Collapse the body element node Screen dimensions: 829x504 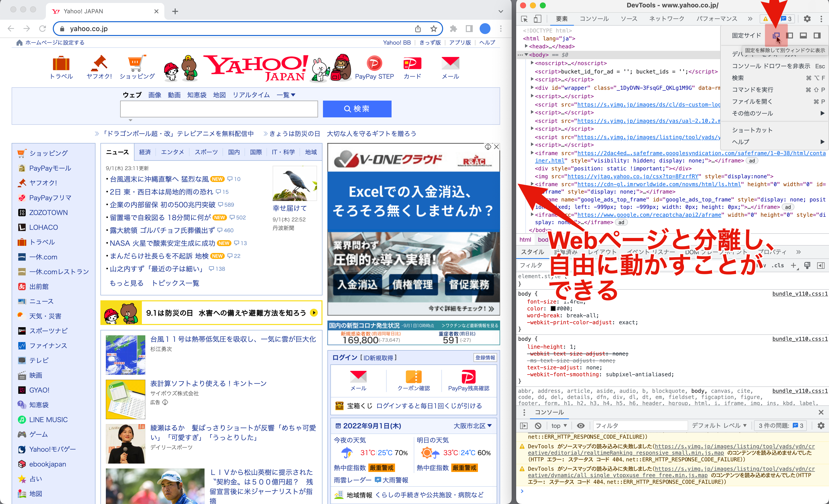tap(526, 55)
